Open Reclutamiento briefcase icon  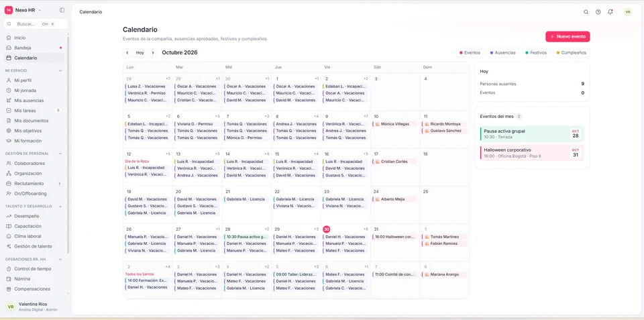point(9,183)
